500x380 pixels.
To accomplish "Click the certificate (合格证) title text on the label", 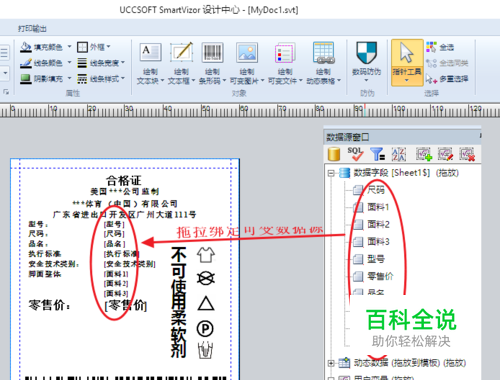I will [x=124, y=181].
